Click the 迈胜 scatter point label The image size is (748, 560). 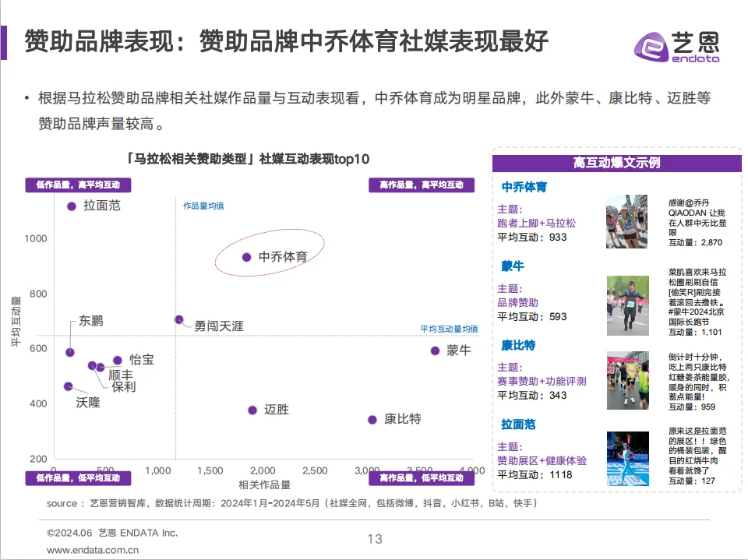click(x=277, y=409)
